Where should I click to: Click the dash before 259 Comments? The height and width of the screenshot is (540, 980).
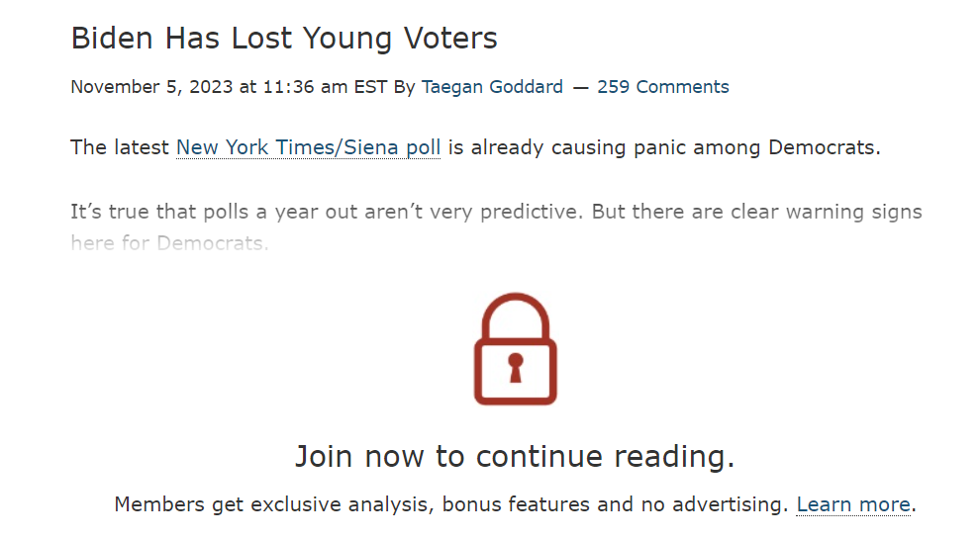[581, 87]
